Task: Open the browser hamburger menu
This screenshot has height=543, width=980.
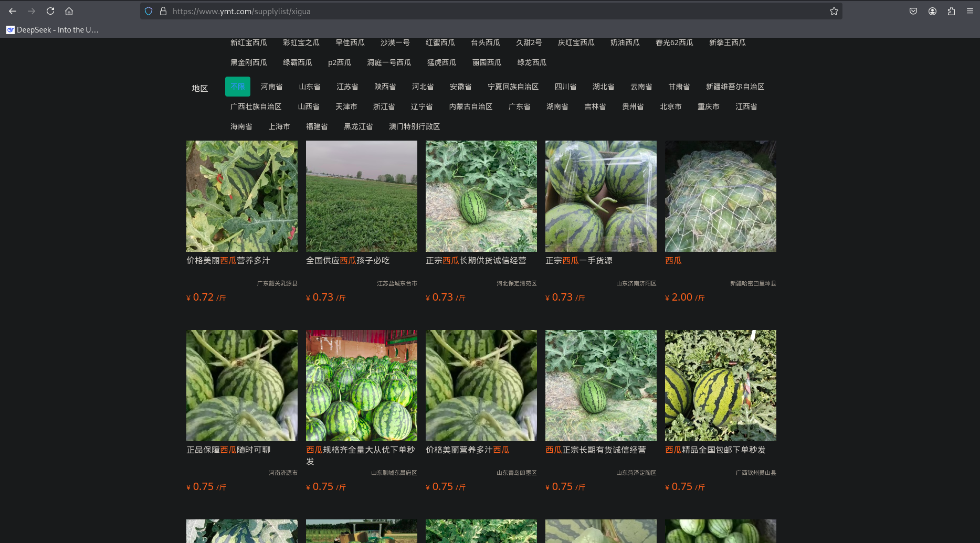Action: tap(970, 11)
